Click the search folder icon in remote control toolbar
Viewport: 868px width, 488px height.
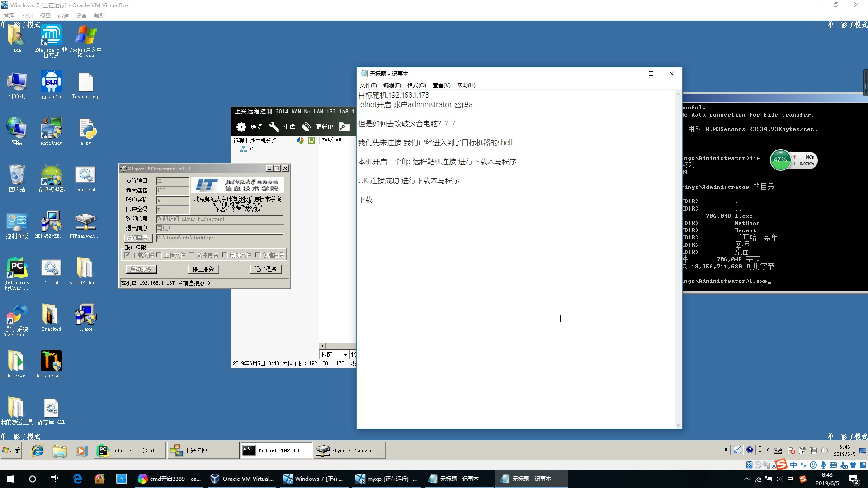[344, 127]
